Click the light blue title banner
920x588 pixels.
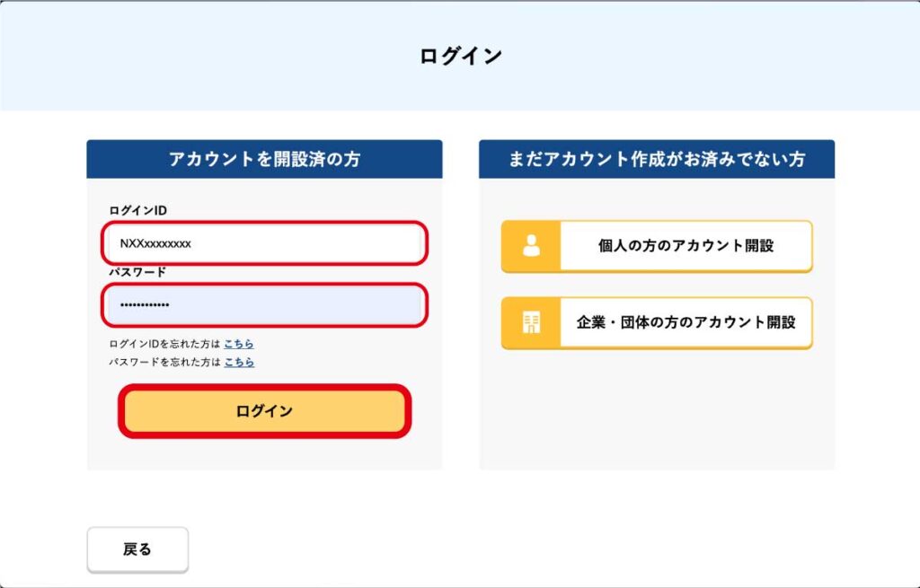click(460, 56)
